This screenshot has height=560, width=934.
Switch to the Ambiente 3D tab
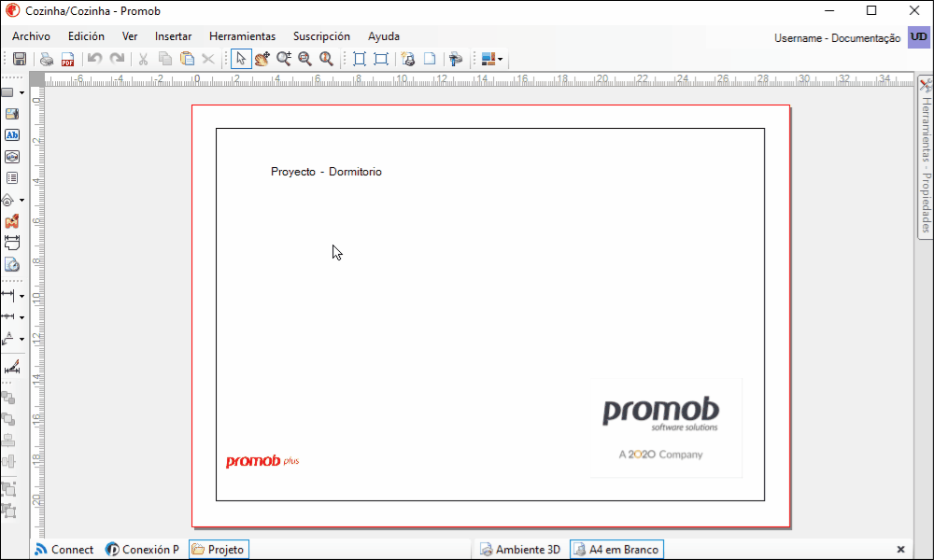(520, 550)
